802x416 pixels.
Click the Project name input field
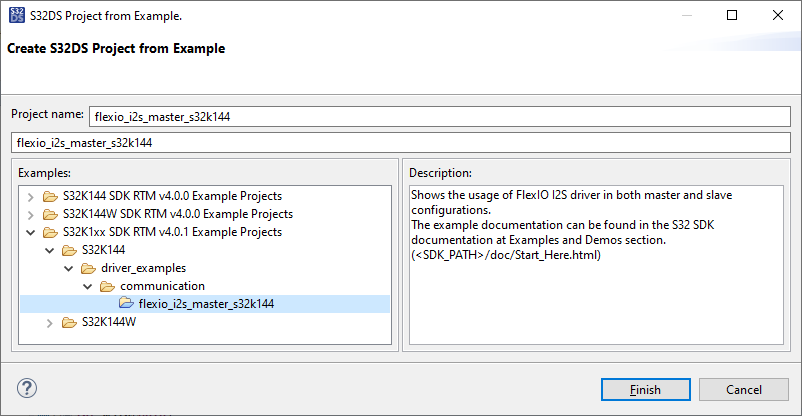(x=438, y=116)
